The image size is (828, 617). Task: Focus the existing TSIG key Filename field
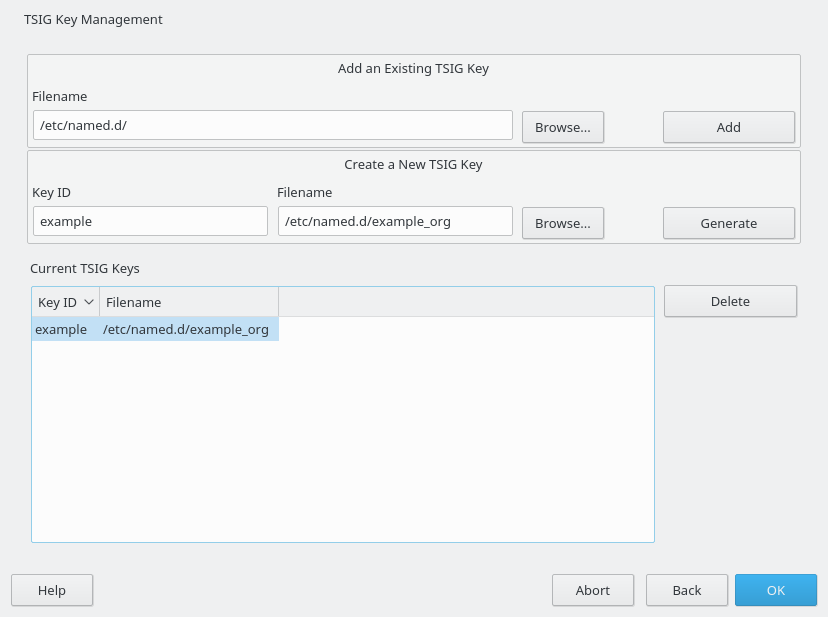tap(272, 125)
